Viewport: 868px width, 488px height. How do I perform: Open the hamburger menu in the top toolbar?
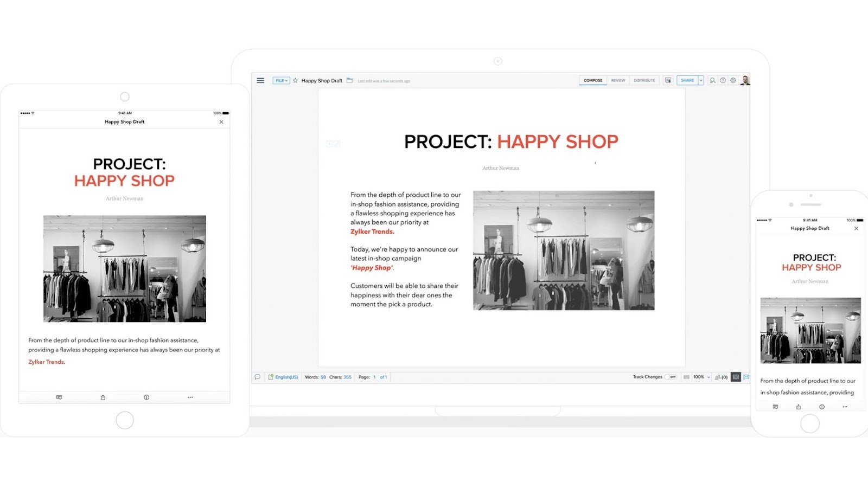pyautogui.click(x=260, y=80)
